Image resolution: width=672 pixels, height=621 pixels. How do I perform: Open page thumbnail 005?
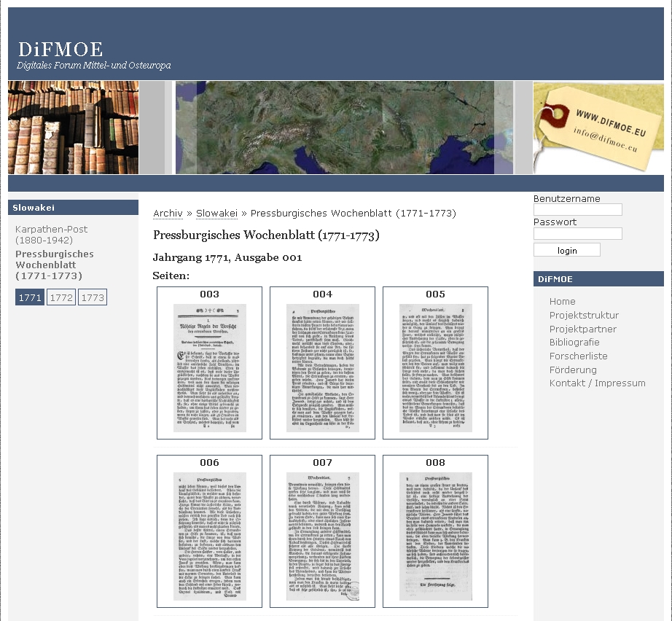click(x=435, y=367)
